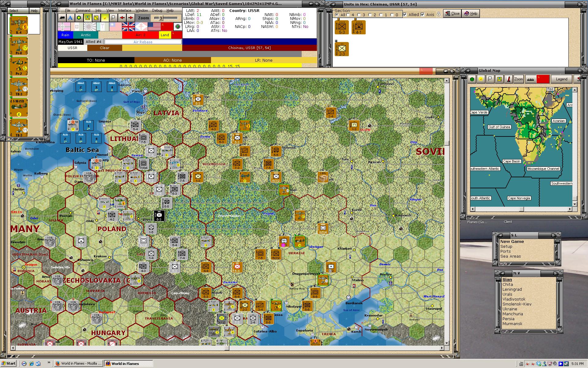Click the blue letter A toolbar icon
Screen dimensions: 588x368
[70, 18]
